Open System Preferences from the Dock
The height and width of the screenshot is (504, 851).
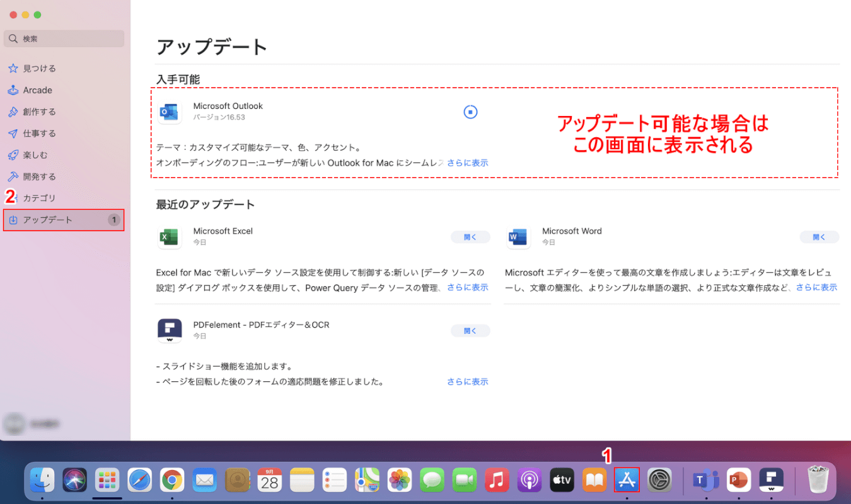tap(659, 480)
